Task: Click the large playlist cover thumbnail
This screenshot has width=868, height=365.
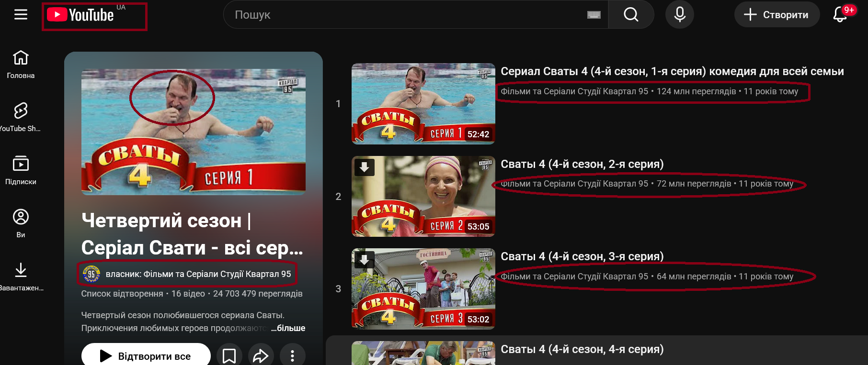Action: (194, 132)
